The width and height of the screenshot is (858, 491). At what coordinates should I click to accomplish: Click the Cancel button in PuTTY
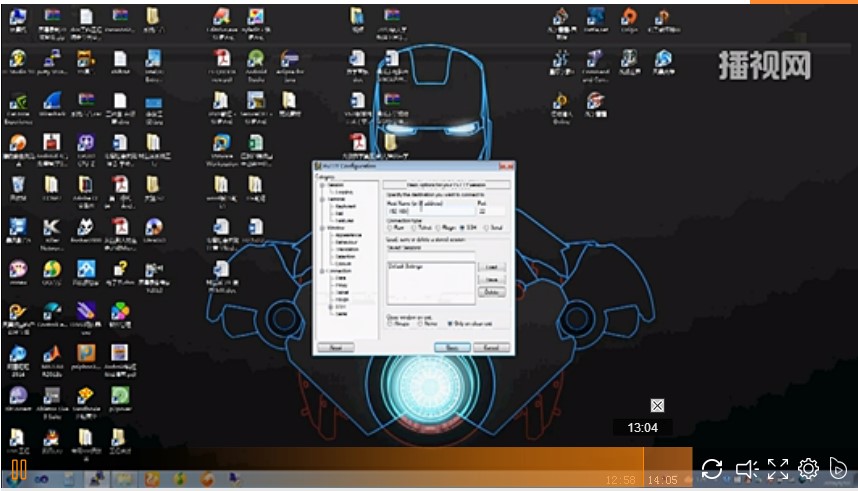point(491,348)
